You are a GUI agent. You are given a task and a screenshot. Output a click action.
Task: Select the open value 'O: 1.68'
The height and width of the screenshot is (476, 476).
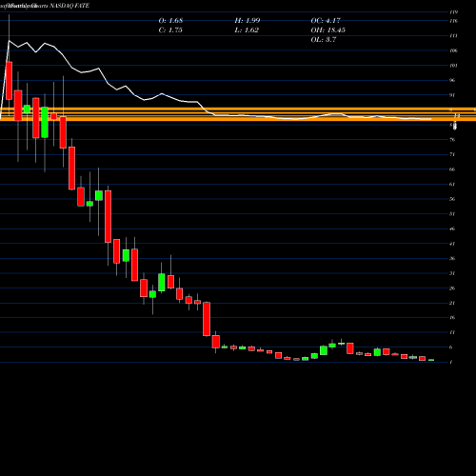170,21
